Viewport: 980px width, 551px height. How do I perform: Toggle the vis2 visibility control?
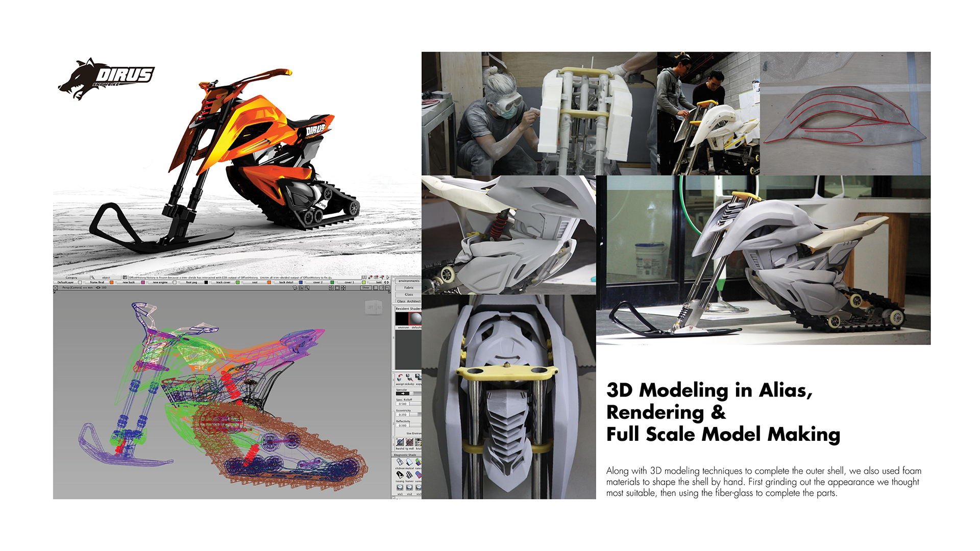coord(409,488)
